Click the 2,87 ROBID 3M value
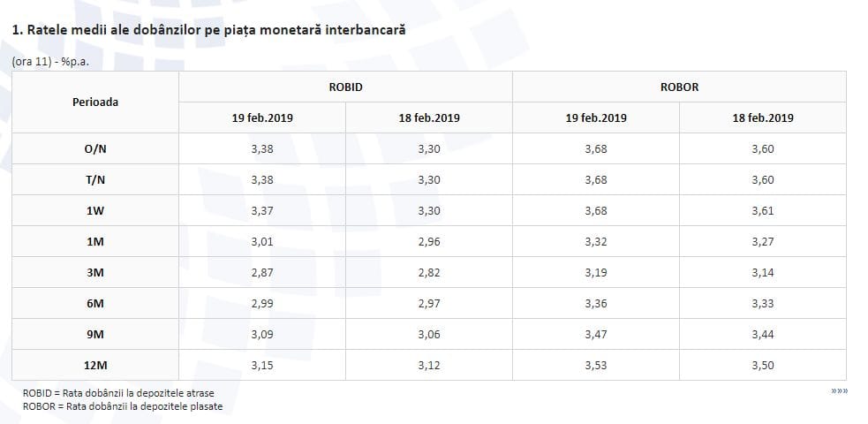The image size is (868, 424). tap(262, 273)
